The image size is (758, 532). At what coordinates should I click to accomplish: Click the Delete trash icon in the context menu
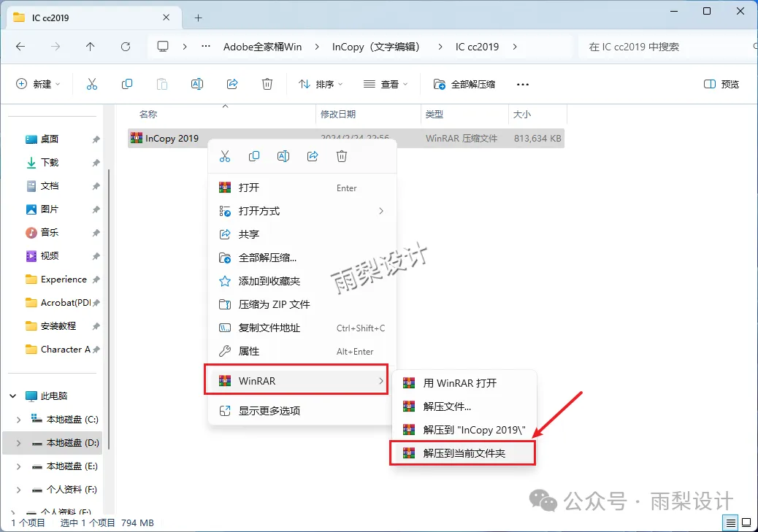click(342, 156)
